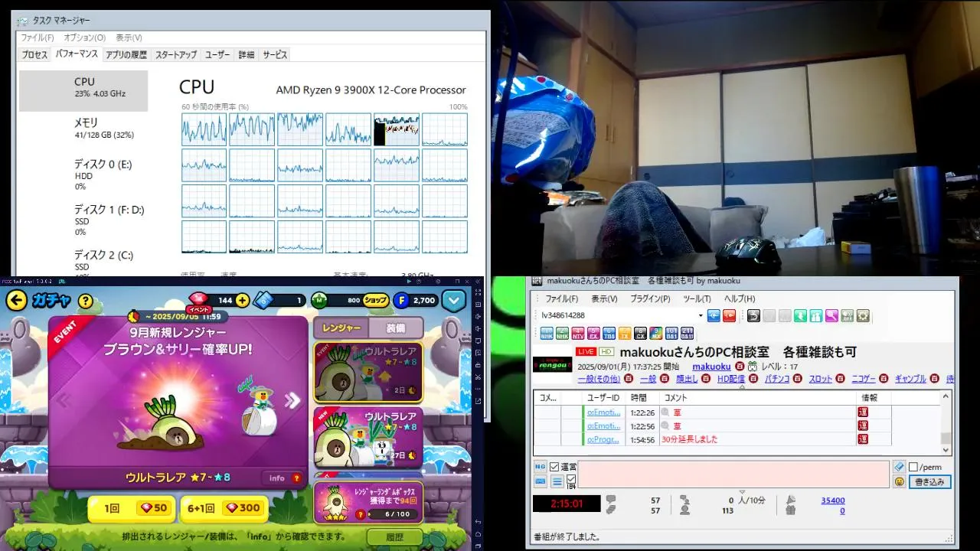Click the comment list scroll-down arrow

tap(946, 449)
